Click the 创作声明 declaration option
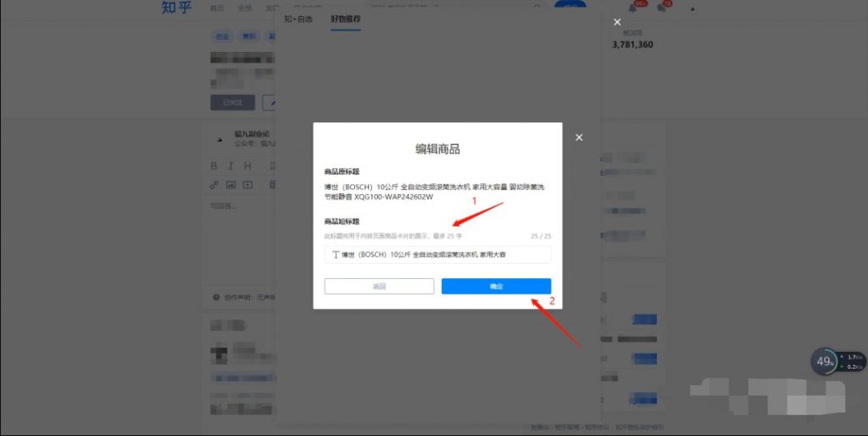Screen dimensions: 868x436 [x=243, y=298]
